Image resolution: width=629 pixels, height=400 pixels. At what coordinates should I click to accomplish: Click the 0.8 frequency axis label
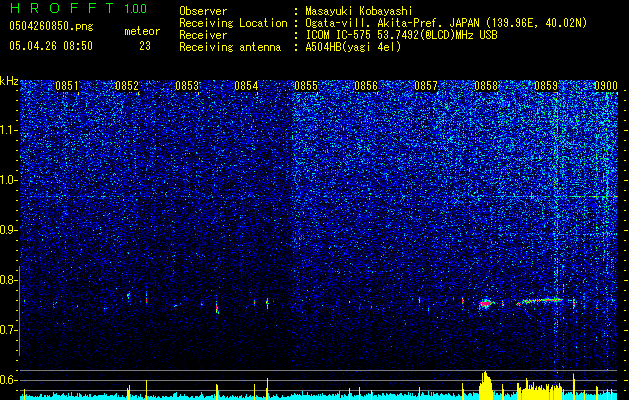(x=9, y=280)
